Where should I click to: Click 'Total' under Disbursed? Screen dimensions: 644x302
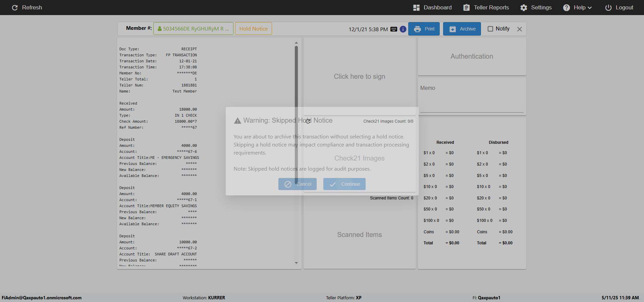click(x=482, y=243)
